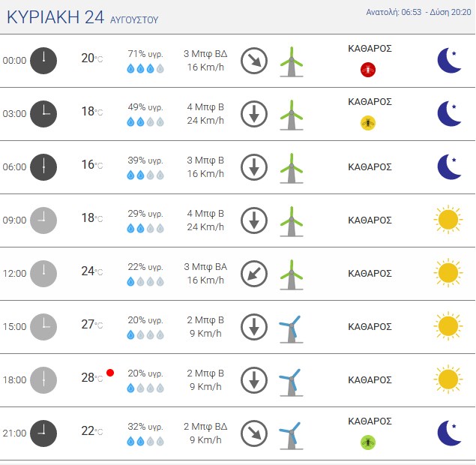Image resolution: width=476 pixels, height=465 pixels.
Task: Click the moon icon at 21:00
Action: coord(449,433)
